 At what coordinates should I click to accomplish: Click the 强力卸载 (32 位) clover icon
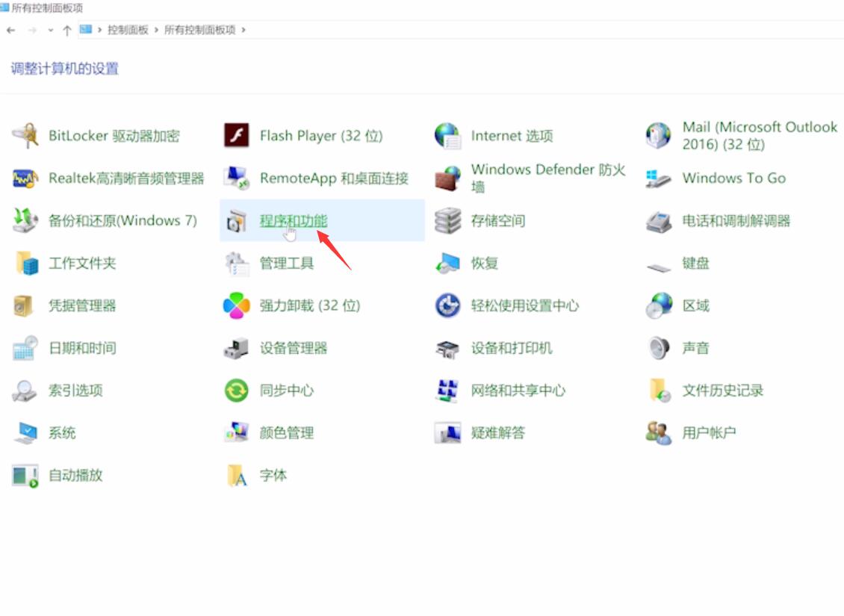236,305
